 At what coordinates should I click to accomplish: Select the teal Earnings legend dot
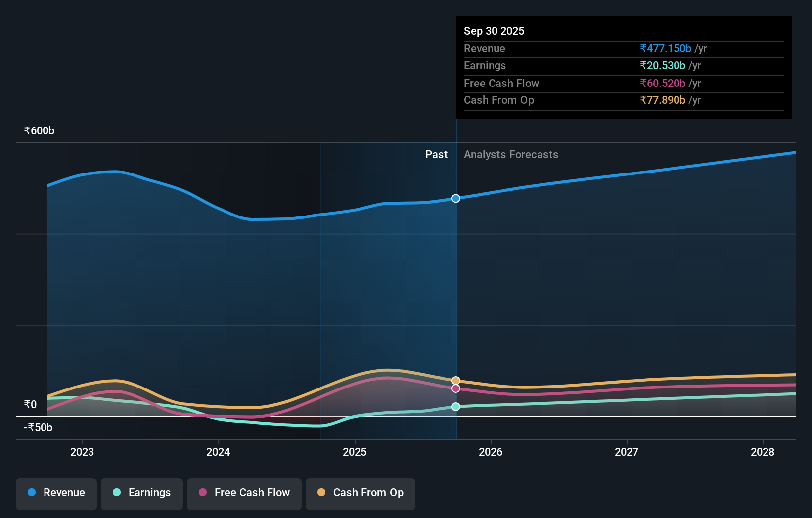116,493
